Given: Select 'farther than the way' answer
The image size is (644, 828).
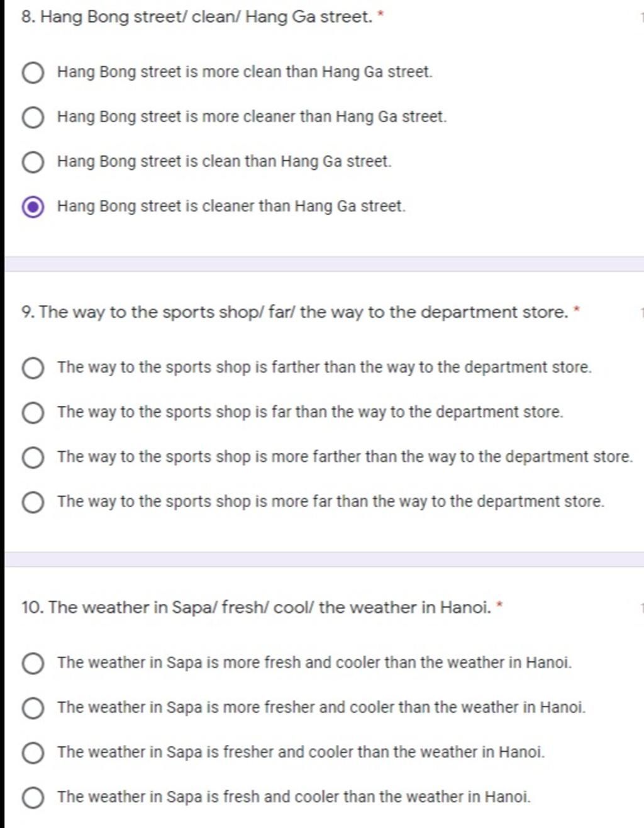Looking at the screenshot, I should click(x=33, y=367).
